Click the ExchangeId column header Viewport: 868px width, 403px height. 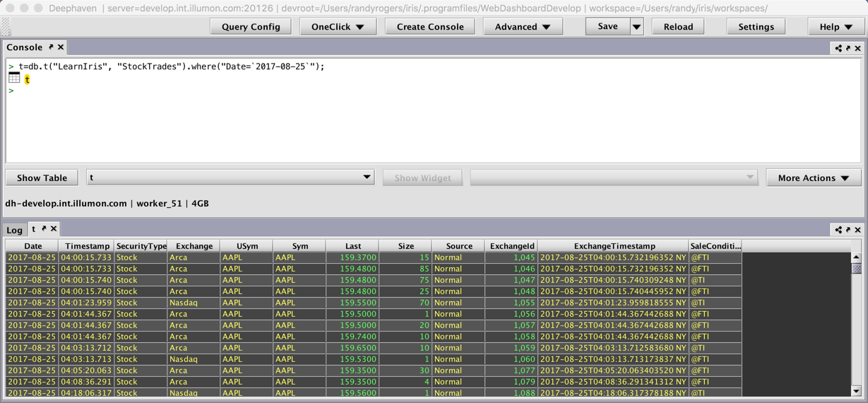coord(511,246)
